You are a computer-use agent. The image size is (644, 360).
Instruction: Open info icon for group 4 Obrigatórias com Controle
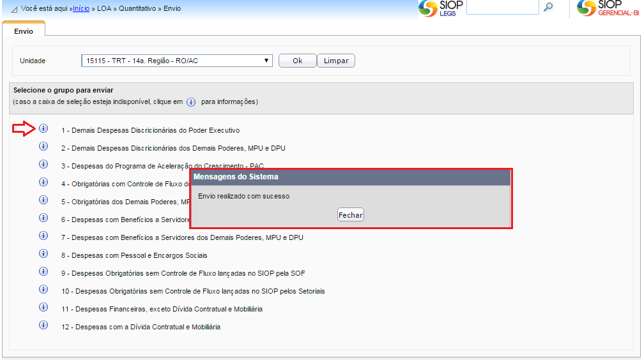click(43, 182)
